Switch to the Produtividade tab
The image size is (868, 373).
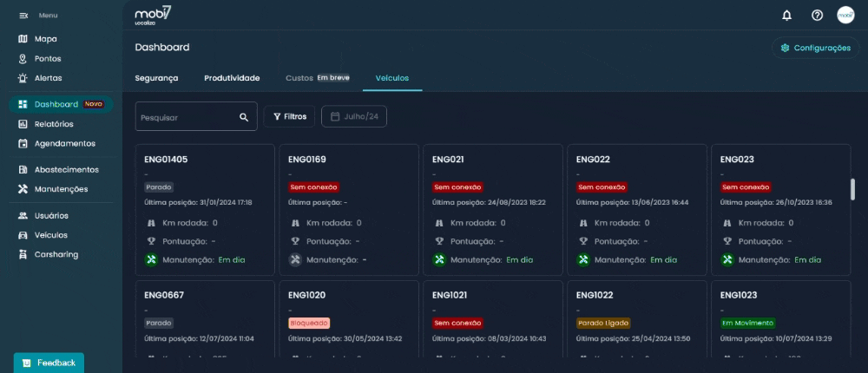click(x=232, y=78)
